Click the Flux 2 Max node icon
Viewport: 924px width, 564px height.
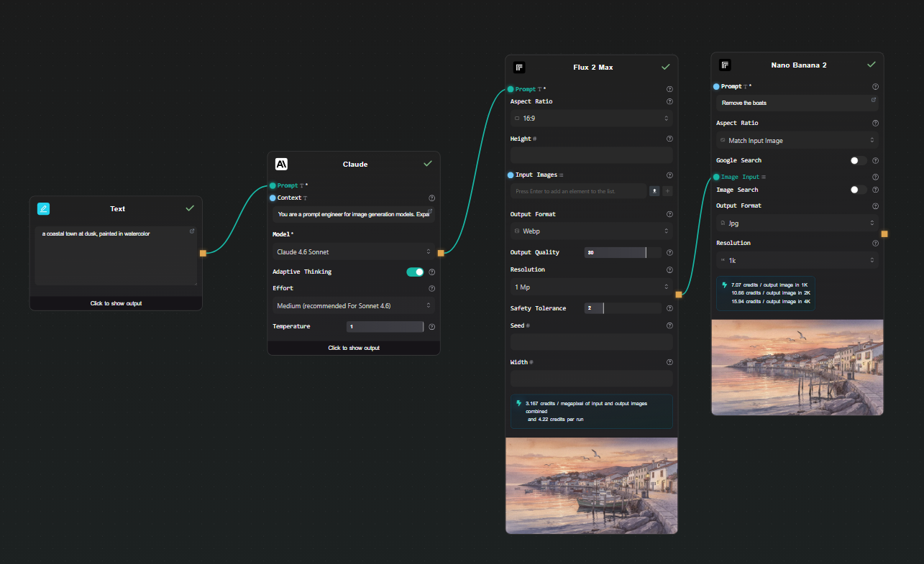[519, 67]
